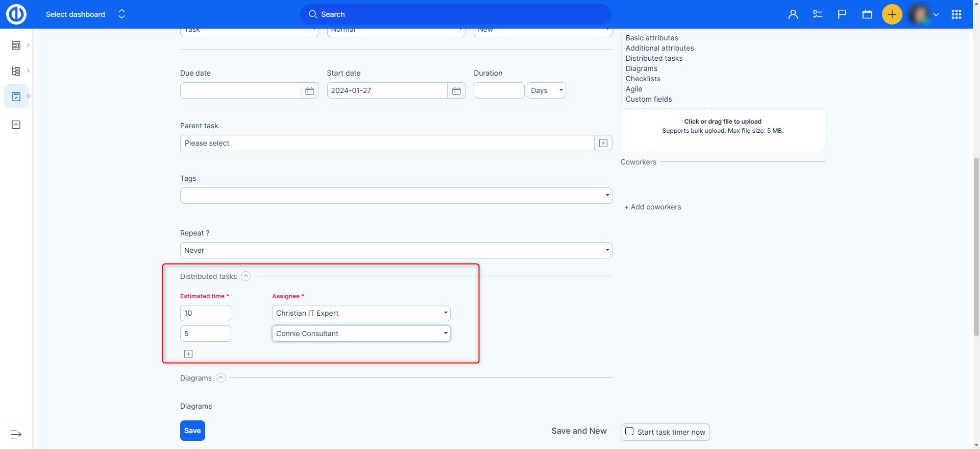Image resolution: width=980 pixels, height=449 pixels.
Task: Open assignee dropdown showing Christian IT Expert
Action: [361, 313]
